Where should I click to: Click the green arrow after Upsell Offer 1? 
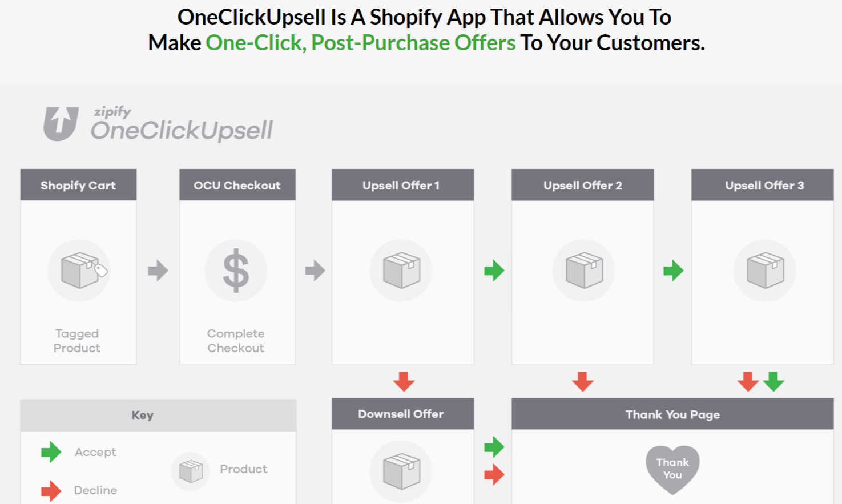494,271
